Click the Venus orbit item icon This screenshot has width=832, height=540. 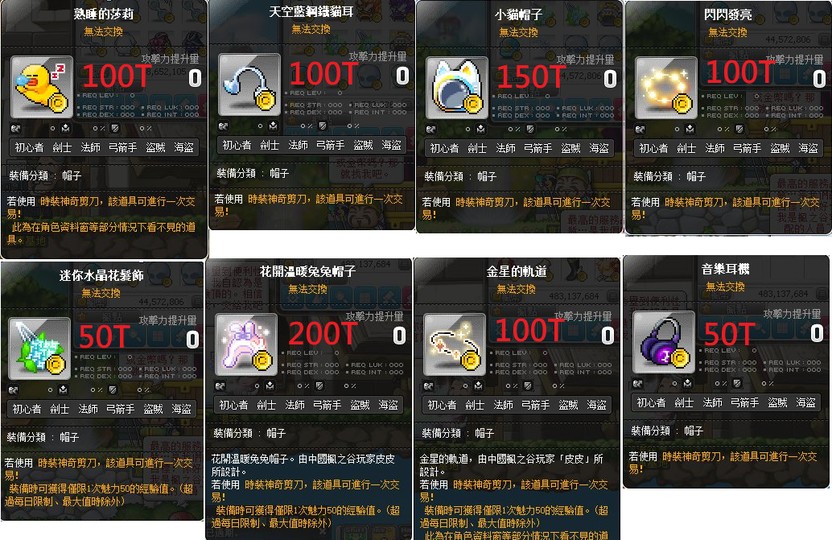(455, 345)
